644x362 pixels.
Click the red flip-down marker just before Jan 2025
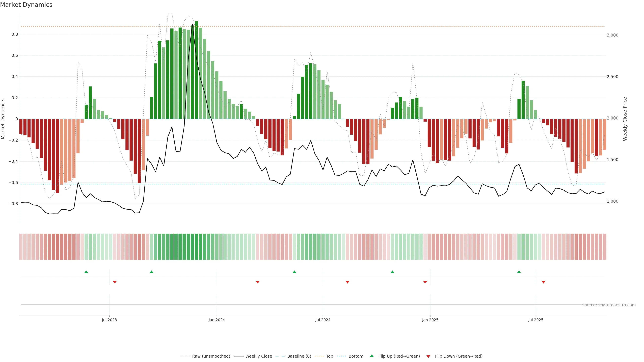pyautogui.click(x=425, y=282)
